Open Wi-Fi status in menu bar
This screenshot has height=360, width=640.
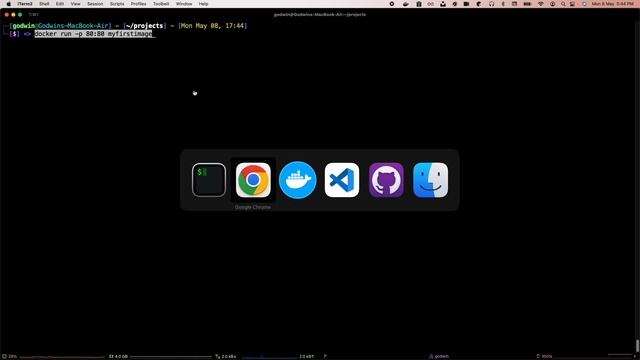click(x=541, y=4)
